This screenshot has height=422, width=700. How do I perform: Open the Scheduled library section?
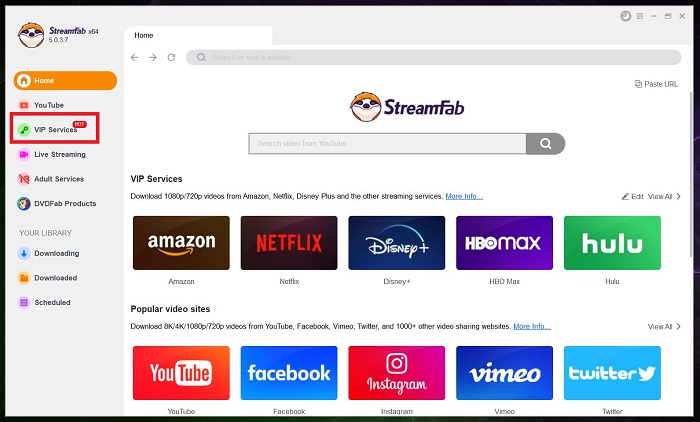click(x=44, y=302)
